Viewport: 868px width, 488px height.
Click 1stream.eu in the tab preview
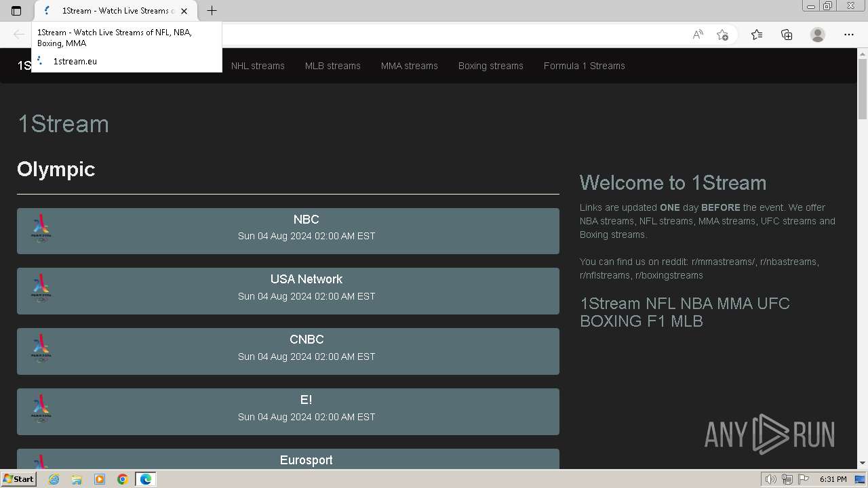click(75, 61)
